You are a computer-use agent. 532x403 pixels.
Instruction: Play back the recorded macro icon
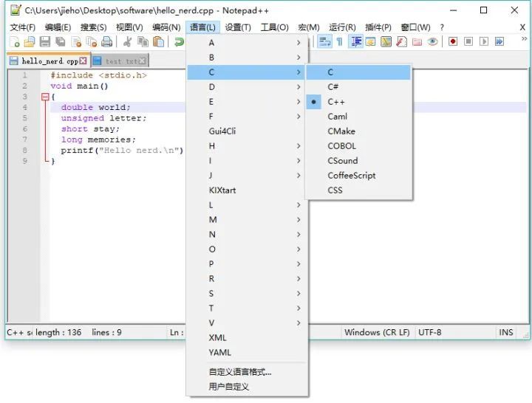click(x=484, y=41)
